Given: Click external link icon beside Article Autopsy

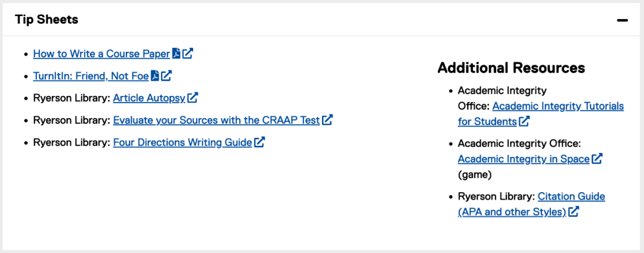Looking at the screenshot, I should coord(193,98).
